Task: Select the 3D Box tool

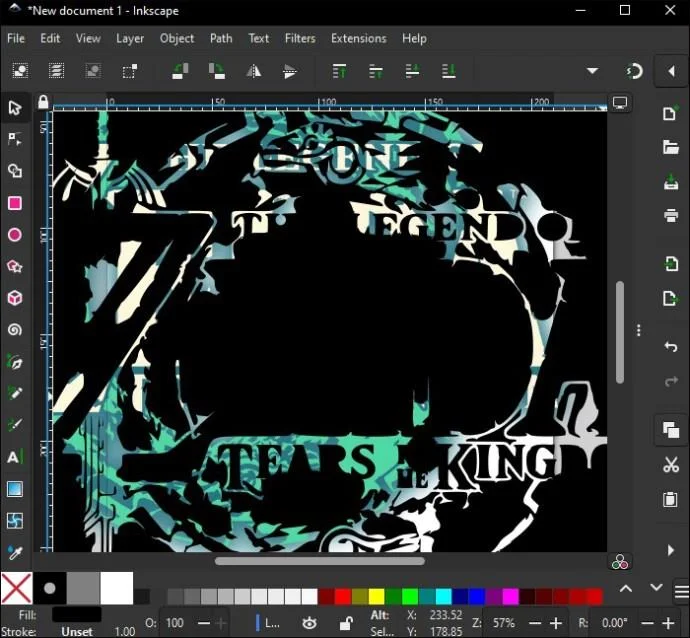Action: 15,298
